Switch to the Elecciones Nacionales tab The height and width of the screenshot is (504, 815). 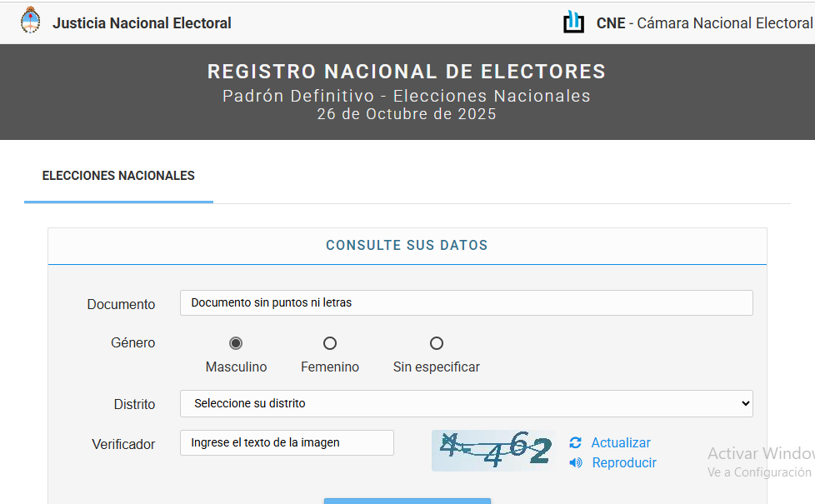point(118,176)
